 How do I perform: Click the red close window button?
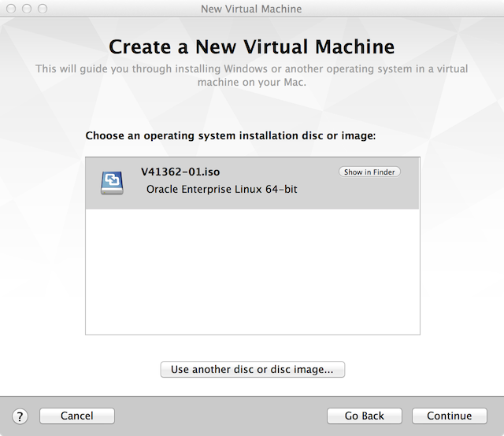pos(11,9)
